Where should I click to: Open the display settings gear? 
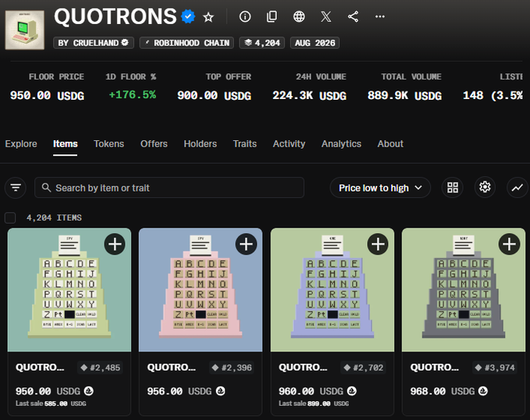click(485, 188)
